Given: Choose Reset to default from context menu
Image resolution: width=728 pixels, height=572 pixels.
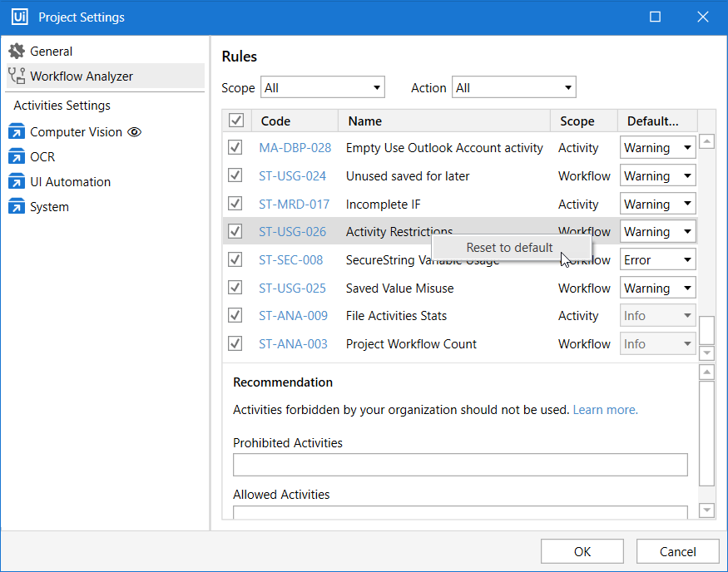Looking at the screenshot, I should click(509, 248).
